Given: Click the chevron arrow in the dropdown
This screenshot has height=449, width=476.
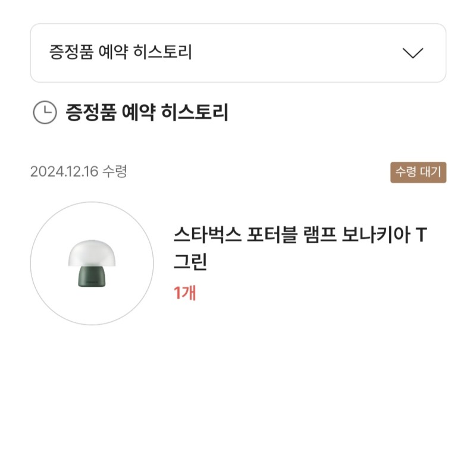Looking at the screenshot, I should [x=412, y=53].
